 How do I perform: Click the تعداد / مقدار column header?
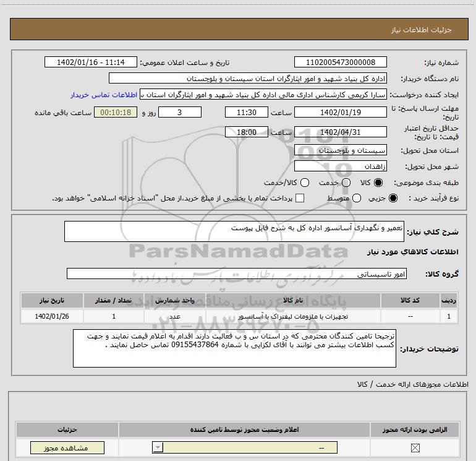coord(114,300)
